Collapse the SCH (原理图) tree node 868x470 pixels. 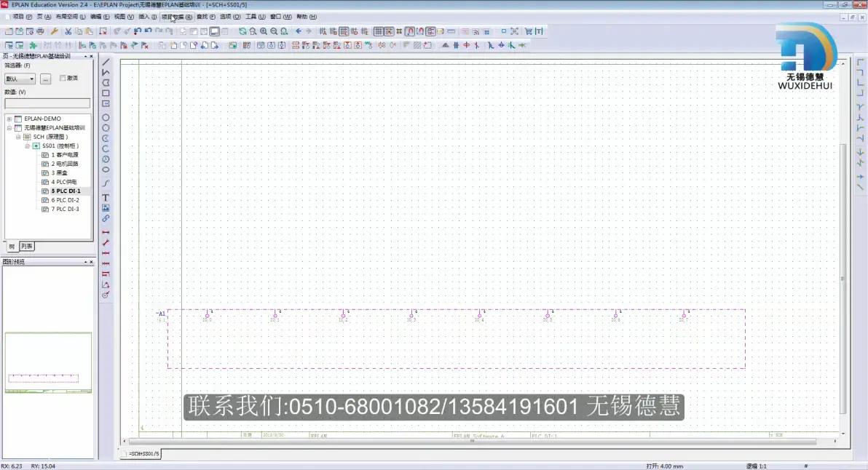(18, 137)
